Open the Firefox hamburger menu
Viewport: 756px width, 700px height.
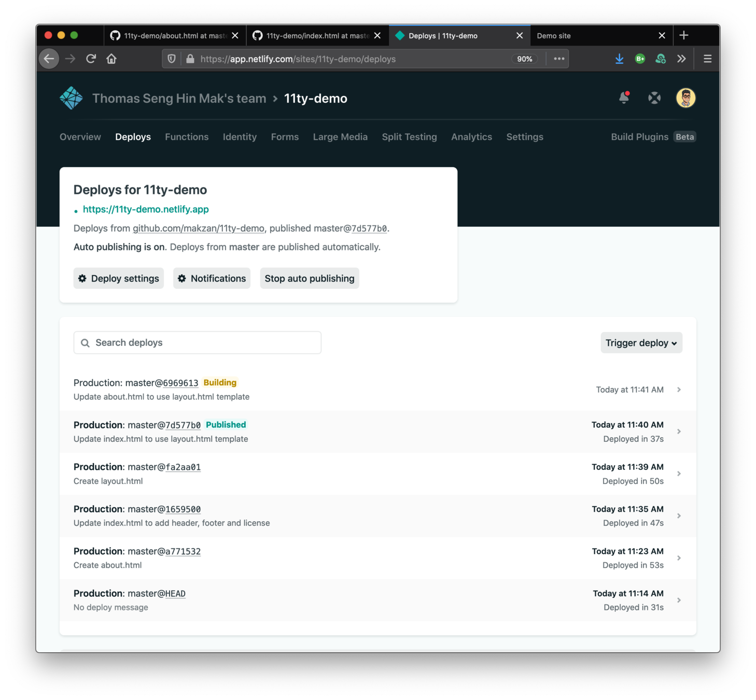[x=707, y=59]
